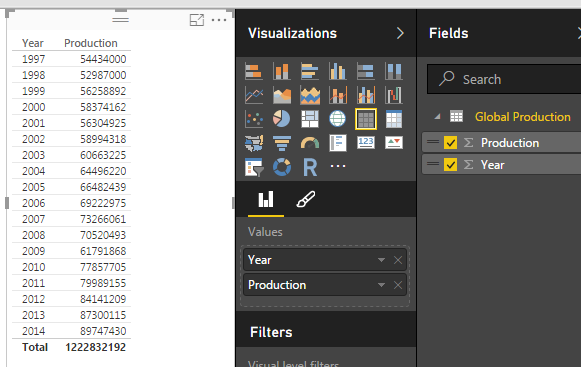Screen dimensions: 581x367
Task: Select the Pie chart visual
Action: pos(282,119)
